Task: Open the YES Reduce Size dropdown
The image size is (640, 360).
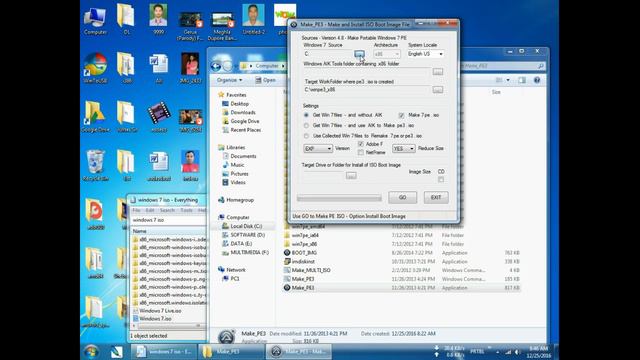Action: pyautogui.click(x=403, y=149)
